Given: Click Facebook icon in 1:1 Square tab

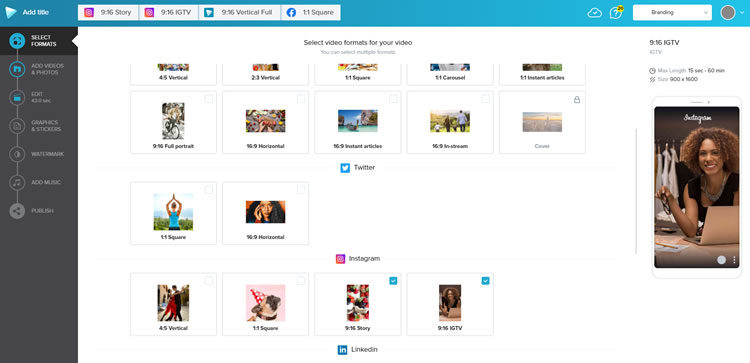Looking at the screenshot, I should [291, 12].
